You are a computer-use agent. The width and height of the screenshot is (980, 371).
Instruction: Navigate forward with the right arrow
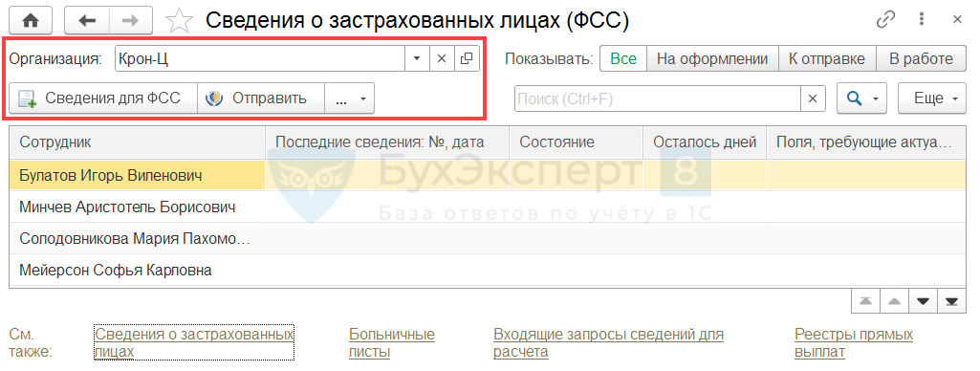click(132, 21)
